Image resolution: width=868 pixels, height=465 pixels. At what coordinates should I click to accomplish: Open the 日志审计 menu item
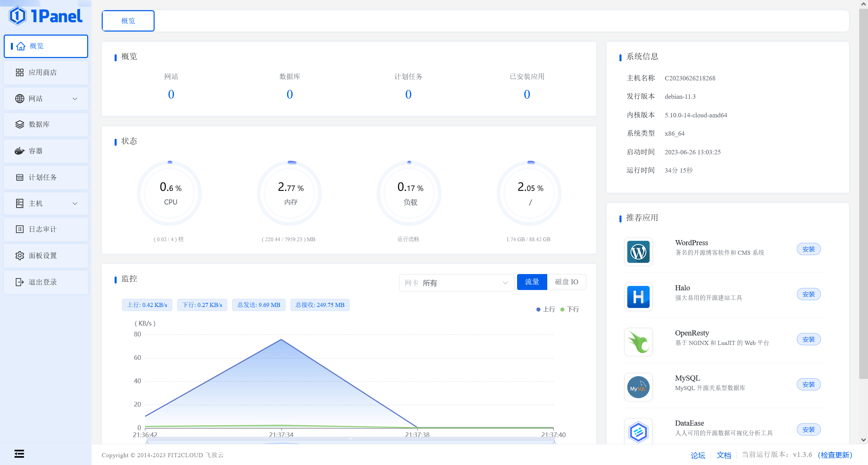pyautogui.click(x=46, y=229)
